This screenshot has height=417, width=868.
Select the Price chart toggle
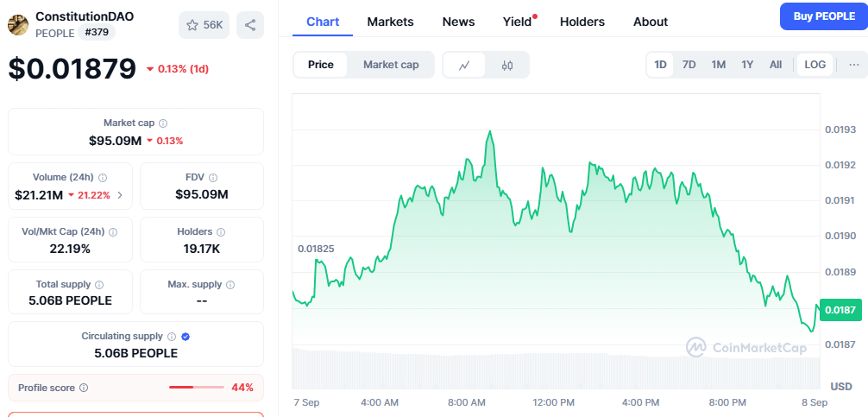[x=321, y=65]
